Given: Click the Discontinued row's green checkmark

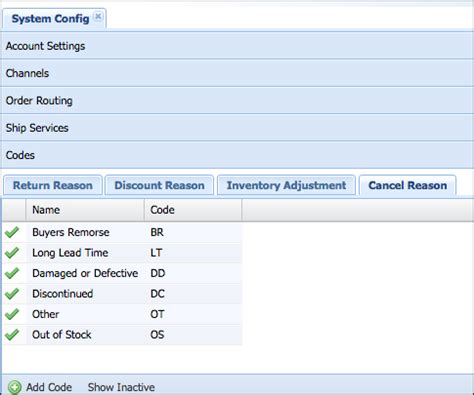Looking at the screenshot, I should click(x=12, y=294).
